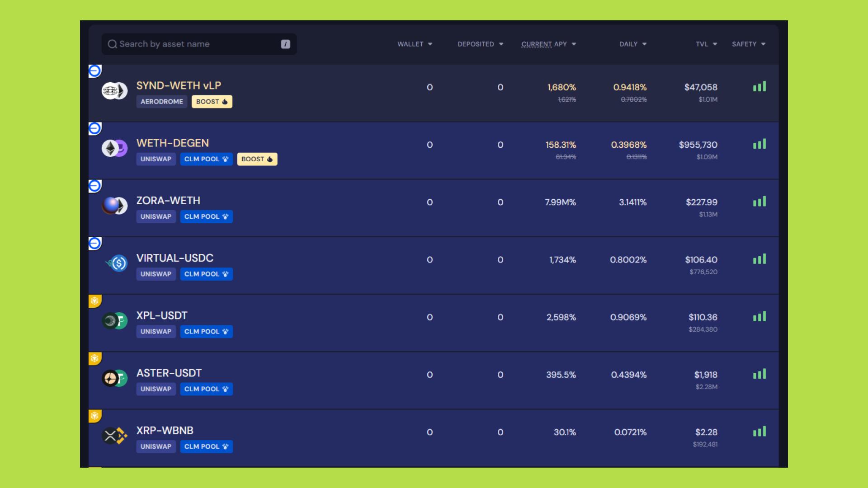868x488 pixels.
Task: Click the AERODROME tag on SYND-WETH vLP
Action: [161, 102]
